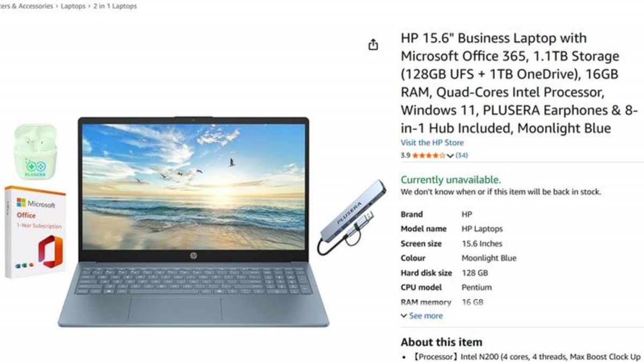This screenshot has height=362, width=644.
Task: Click the share icon beside the product image
Action: point(374,45)
